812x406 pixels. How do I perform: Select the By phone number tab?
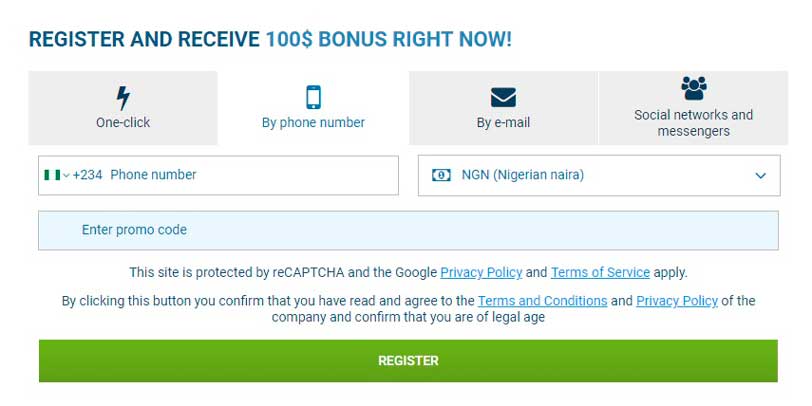[x=313, y=109]
